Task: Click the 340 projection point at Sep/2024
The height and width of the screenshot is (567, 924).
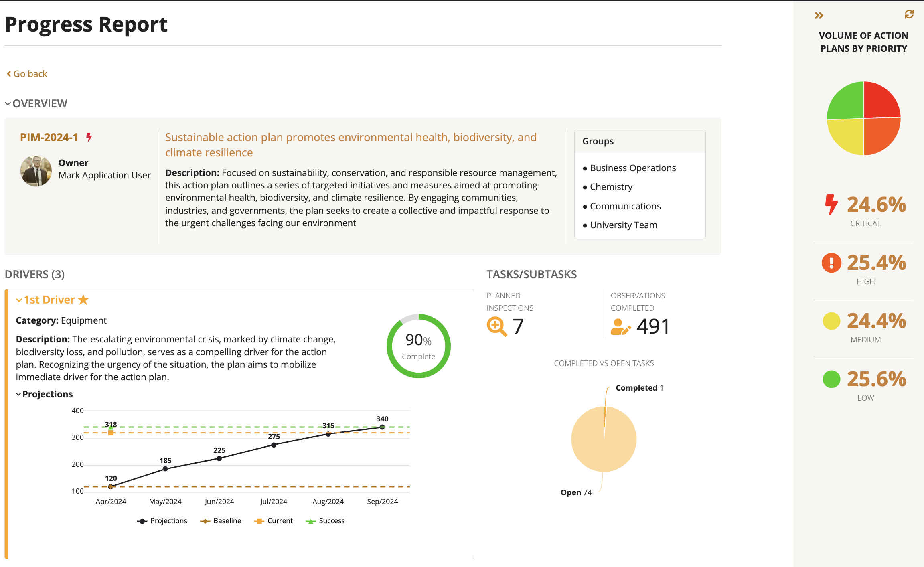Action: coord(382,427)
